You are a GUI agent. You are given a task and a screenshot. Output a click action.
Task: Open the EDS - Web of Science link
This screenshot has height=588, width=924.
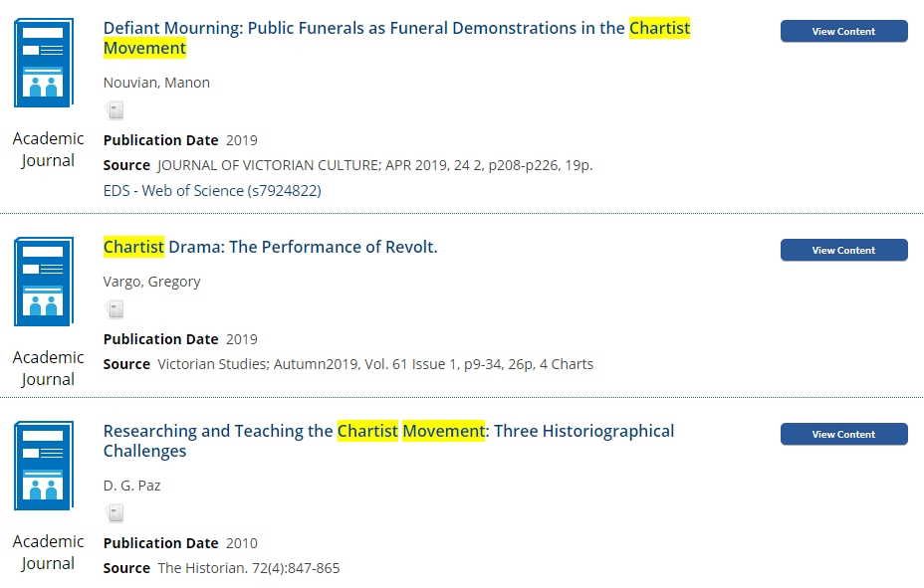[212, 191]
